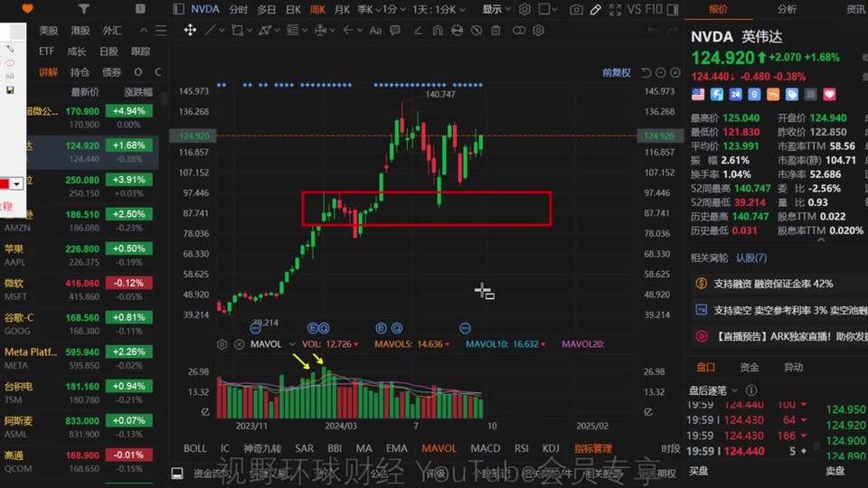Take a chart snapshot with the camera icon
This screenshot has height=488, width=868.
click(x=576, y=9)
